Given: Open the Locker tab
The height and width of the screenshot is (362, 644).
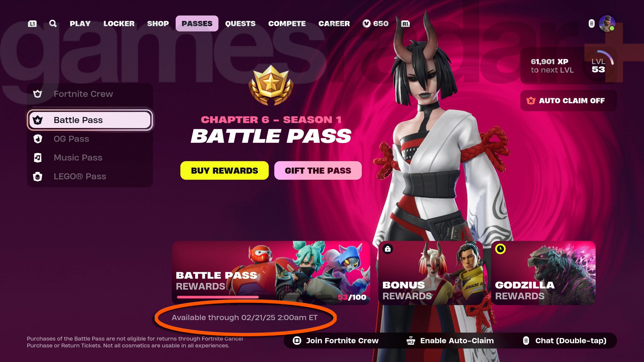Looking at the screenshot, I should (119, 23).
